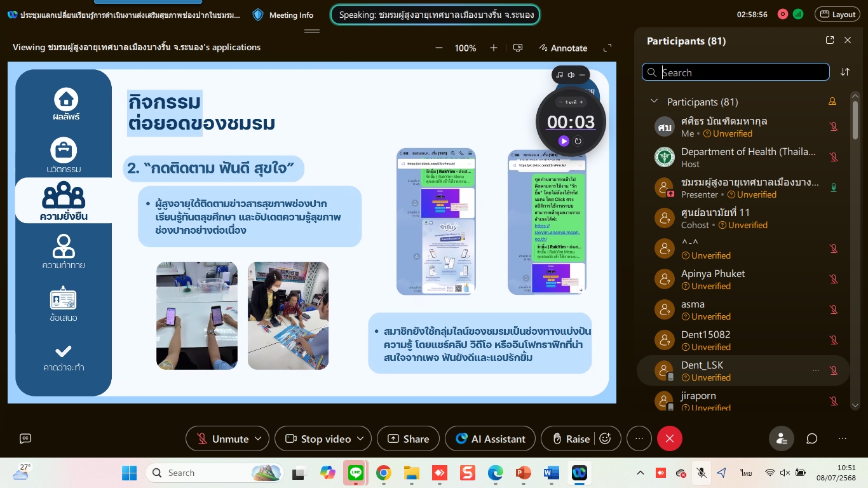This screenshot has width=868, height=488.
Task: Toggle Raise hand button
Action: pos(571,438)
